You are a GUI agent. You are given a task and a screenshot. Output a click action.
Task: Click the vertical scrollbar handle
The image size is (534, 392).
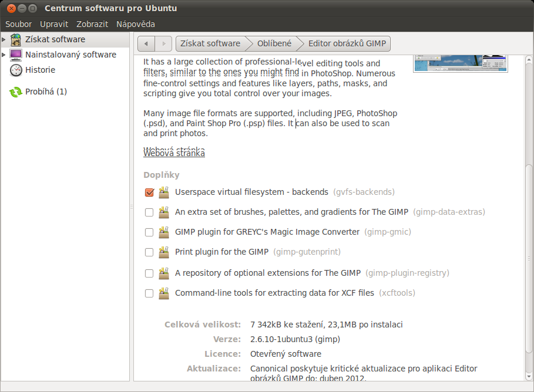(529, 259)
